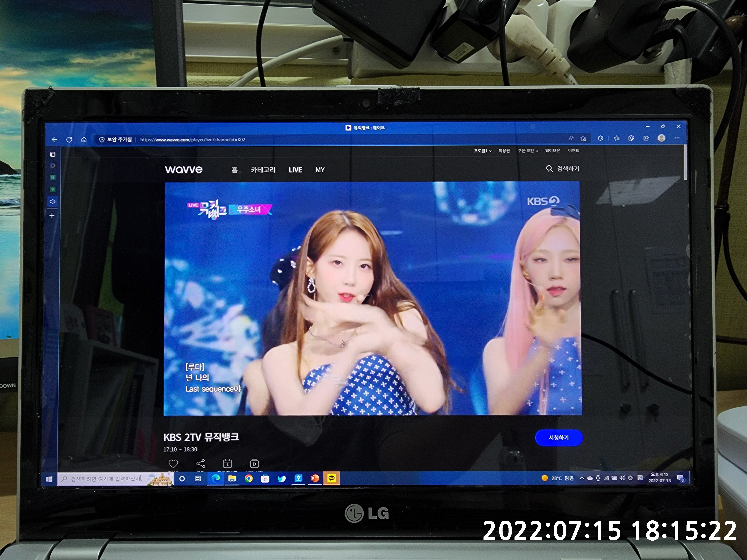The height and width of the screenshot is (560, 747).
Task: Add this page to favorites with star icon
Action: (x=583, y=138)
